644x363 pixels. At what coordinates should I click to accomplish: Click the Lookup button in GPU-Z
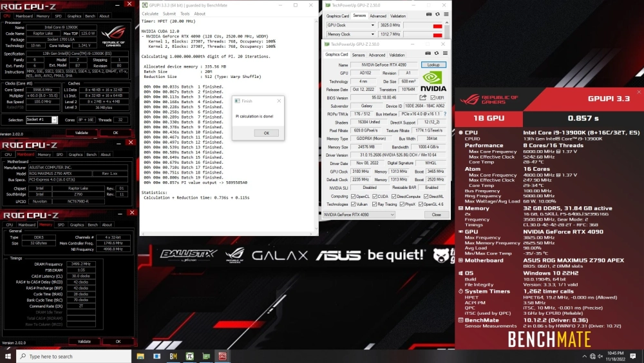coord(433,65)
